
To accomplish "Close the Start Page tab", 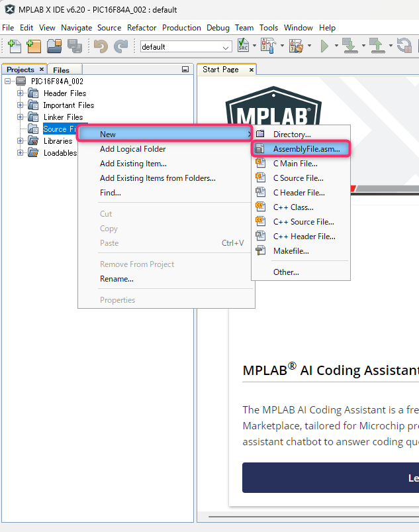I will coord(251,70).
